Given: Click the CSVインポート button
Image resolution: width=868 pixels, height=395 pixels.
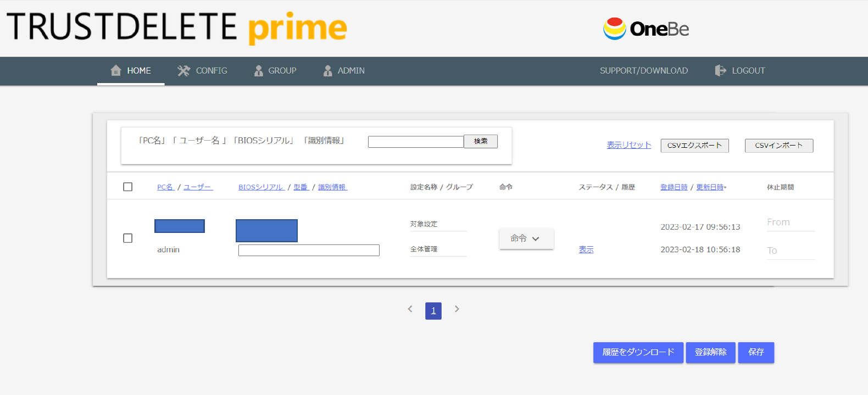Looking at the screenshot, I should tap(779, 146).
